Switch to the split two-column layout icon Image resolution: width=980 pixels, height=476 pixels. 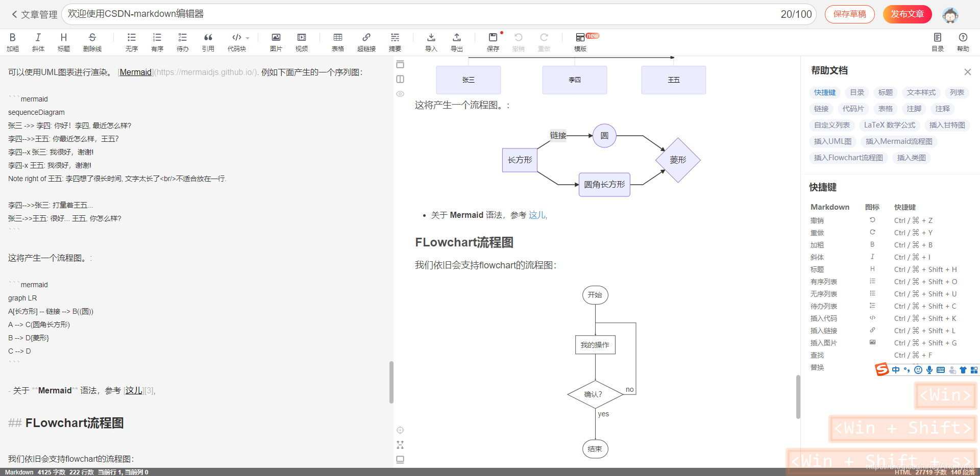click(x=400, y=79)
